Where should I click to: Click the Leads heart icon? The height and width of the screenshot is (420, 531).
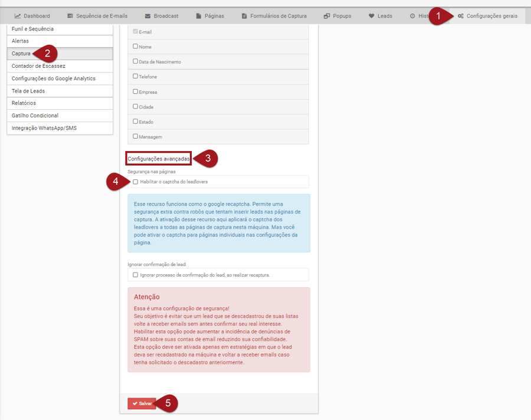click(371, 16)
